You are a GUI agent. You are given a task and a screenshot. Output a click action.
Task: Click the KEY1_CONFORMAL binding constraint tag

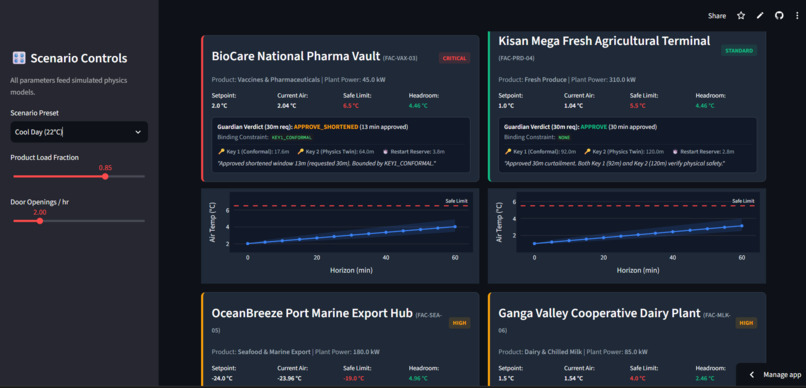click(291, 137)
